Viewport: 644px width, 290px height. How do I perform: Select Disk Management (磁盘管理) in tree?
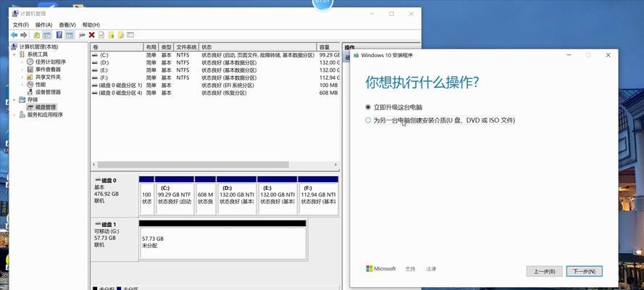click(x=46, y=107)
